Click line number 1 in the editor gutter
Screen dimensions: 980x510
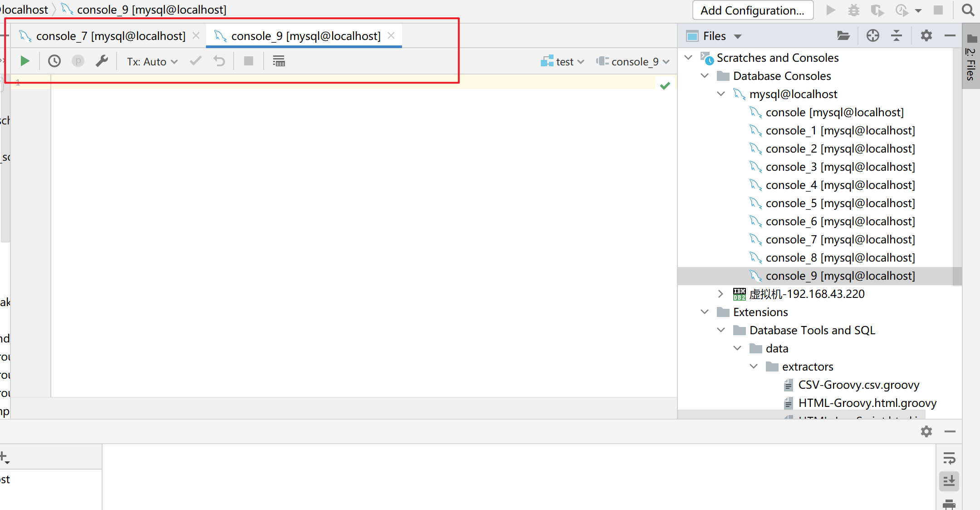pyautogui.click(x=18, y=82)
